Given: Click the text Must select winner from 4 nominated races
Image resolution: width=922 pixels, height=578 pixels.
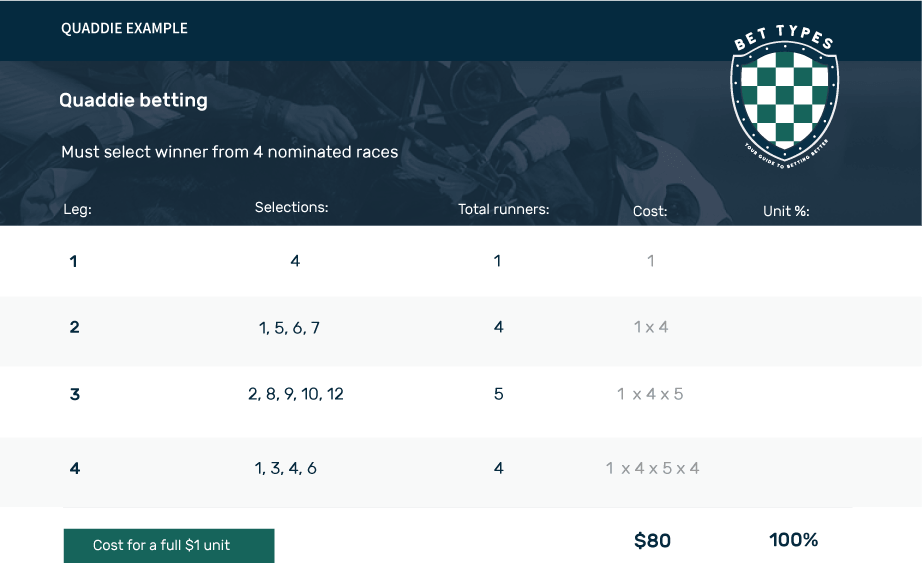Looking at the screenshot, I should (x=229, y=152).
